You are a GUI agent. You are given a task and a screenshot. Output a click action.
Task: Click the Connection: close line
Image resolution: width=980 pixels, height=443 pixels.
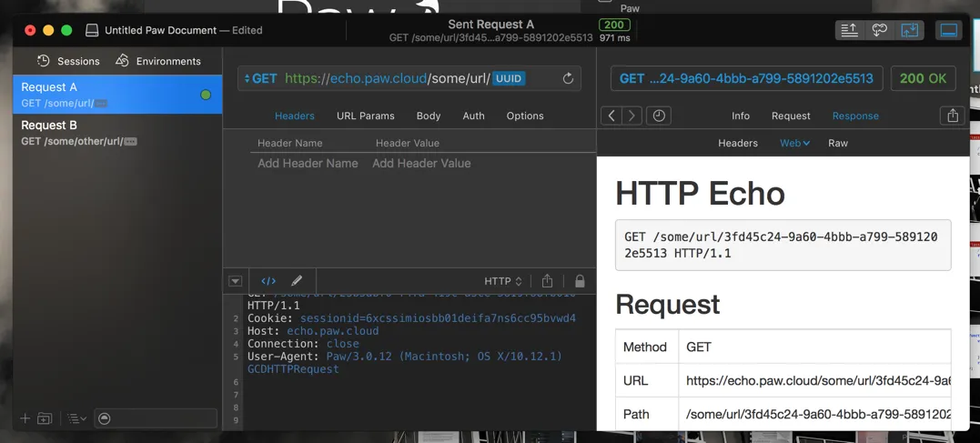click(x=303, y=344)
